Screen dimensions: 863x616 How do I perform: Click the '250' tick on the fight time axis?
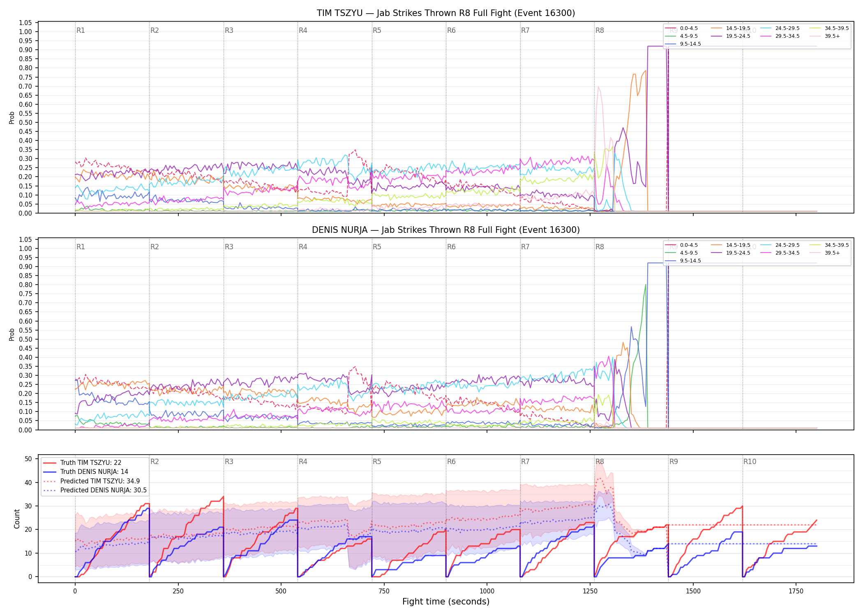[x=178, y=591]
